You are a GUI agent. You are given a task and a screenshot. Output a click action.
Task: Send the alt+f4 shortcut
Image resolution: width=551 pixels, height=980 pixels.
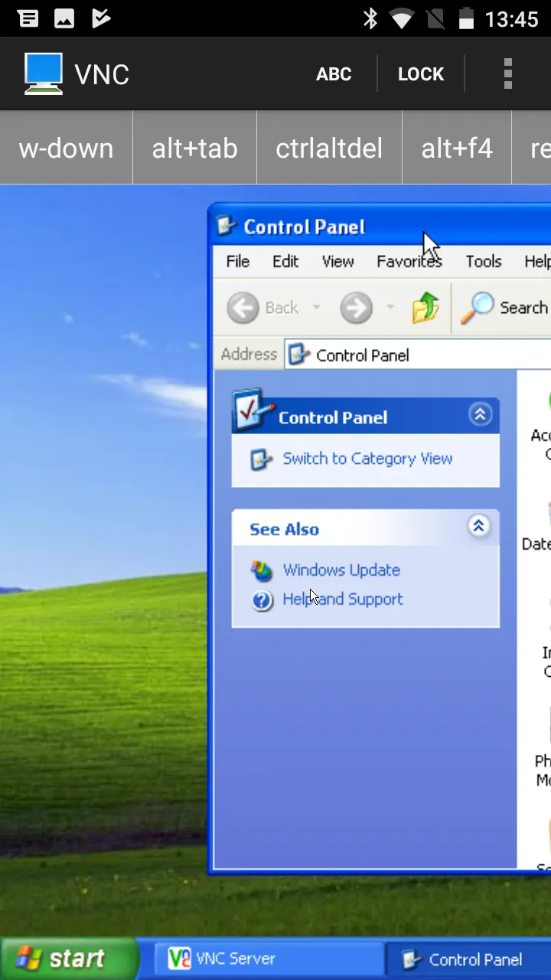pos(457,148)
